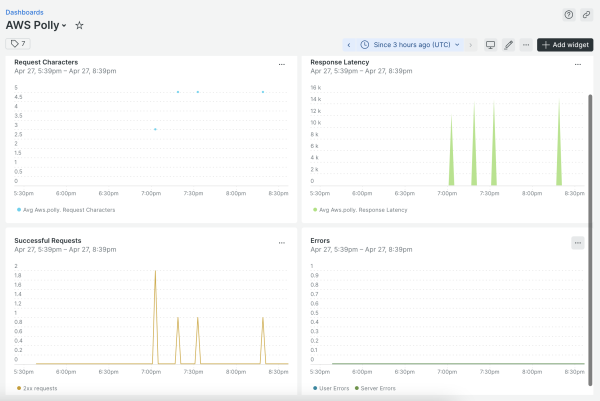The height and width of the screenshot is (401, 600).
Task: Click the Successful Requests widget title
Action: 48,240
